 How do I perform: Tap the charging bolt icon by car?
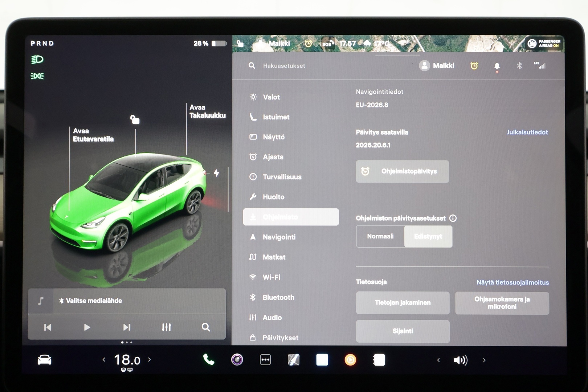(216, 173)
